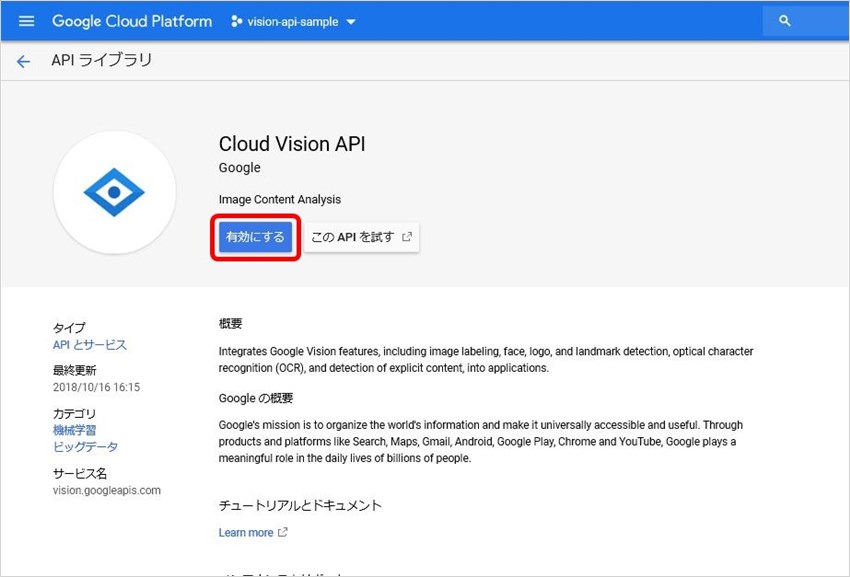Click the カテゴリ label
850x577 pixels.
(x=74, y=414)
